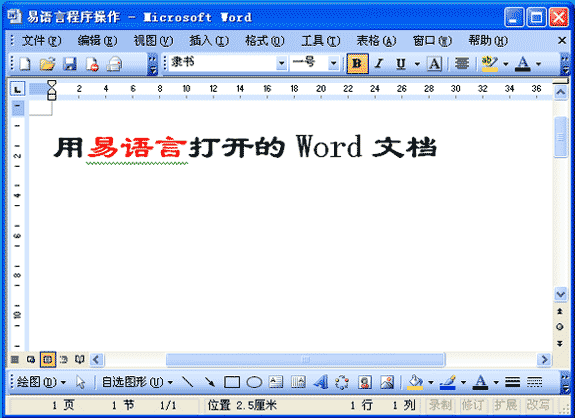Insert diagram or organization chart
This screenshot has width=575, height=418.
(x=342, y=382)
